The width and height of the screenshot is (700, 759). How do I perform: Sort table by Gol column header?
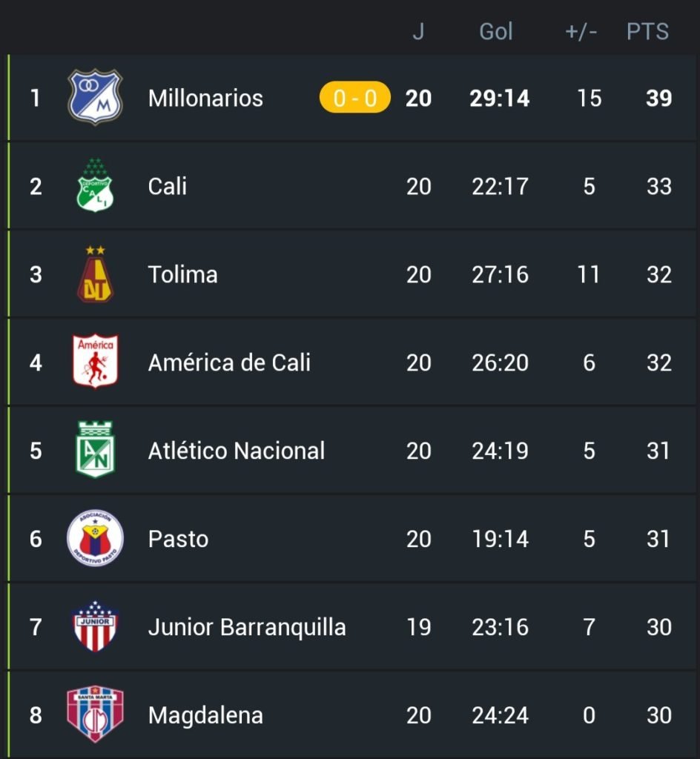click(x=496, y=32)
